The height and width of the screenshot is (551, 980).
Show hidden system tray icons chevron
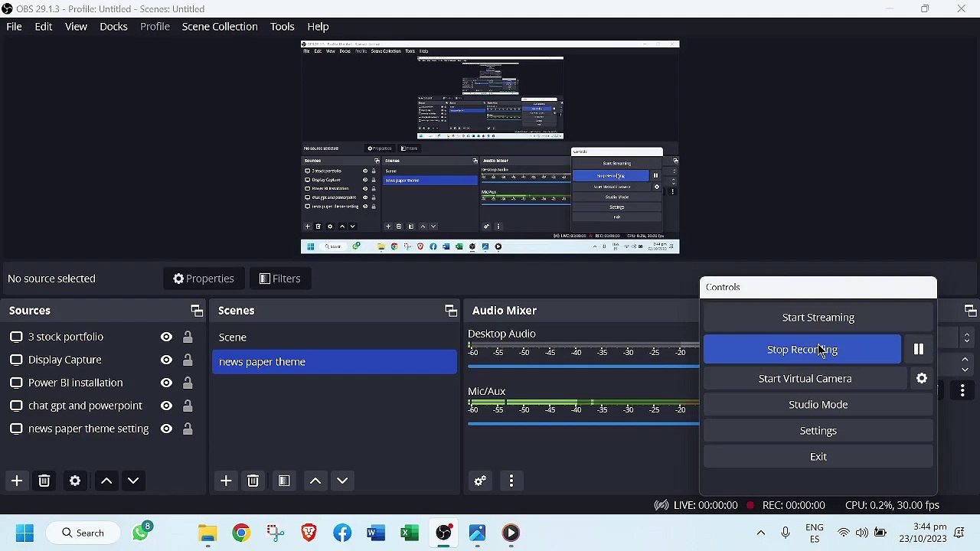[761, 533]
